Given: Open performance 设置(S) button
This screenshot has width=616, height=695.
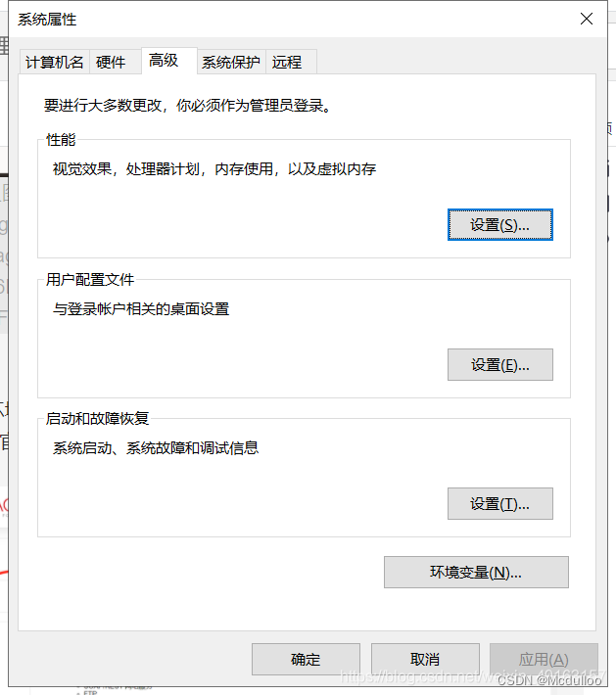Looking at the screenshot, I should pos(499,225).
